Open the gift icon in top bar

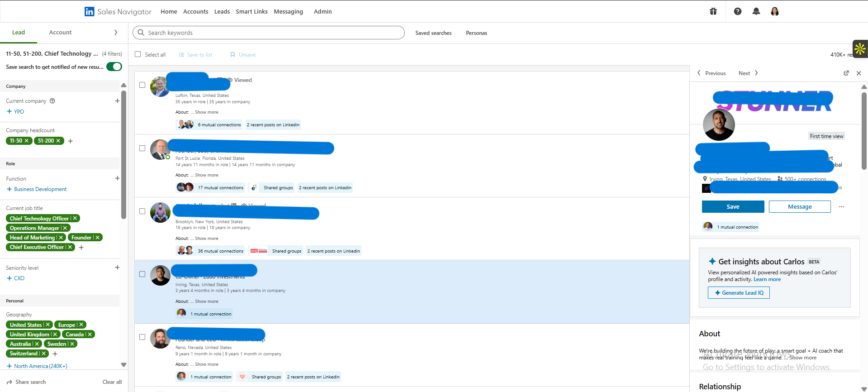pyautogui.click(x=713, y=11)
